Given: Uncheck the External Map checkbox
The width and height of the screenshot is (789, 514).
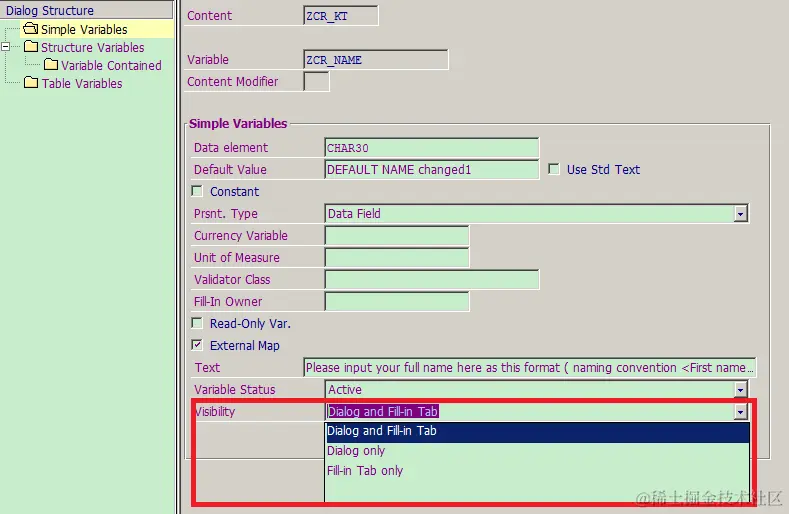Looking at the screenshot, I should pyautogui.click(x=197, y=345).
